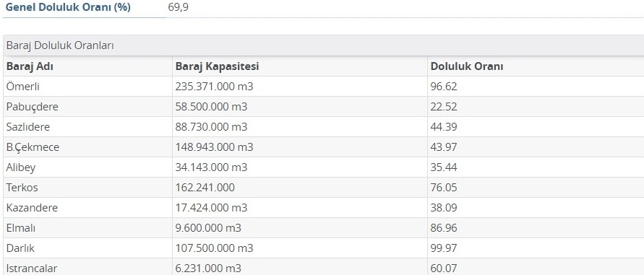The width and height of the screenshot is (644, 275).
Task: Click the Baraj Kapasitesi column header
Action: (217, 66)
